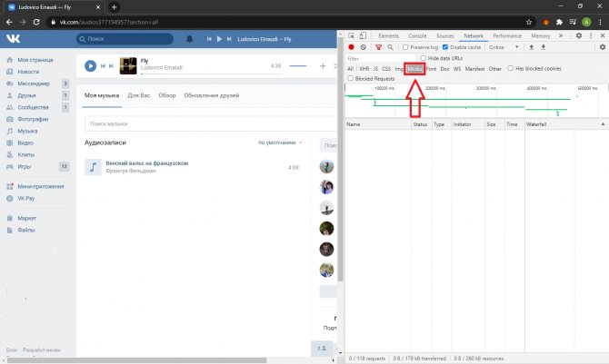Select the Manifest filter type

point(474,69)
